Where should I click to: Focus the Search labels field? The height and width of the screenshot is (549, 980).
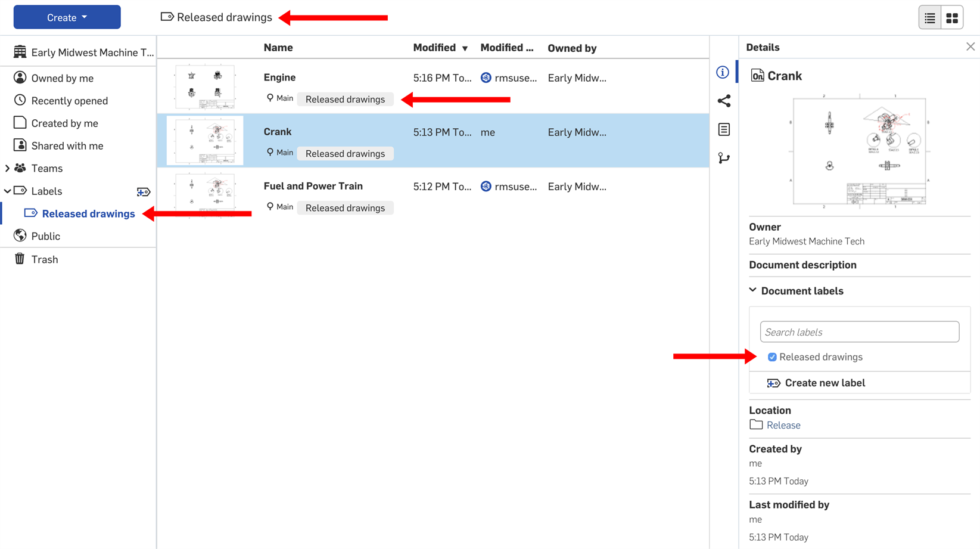click(859, 332)
